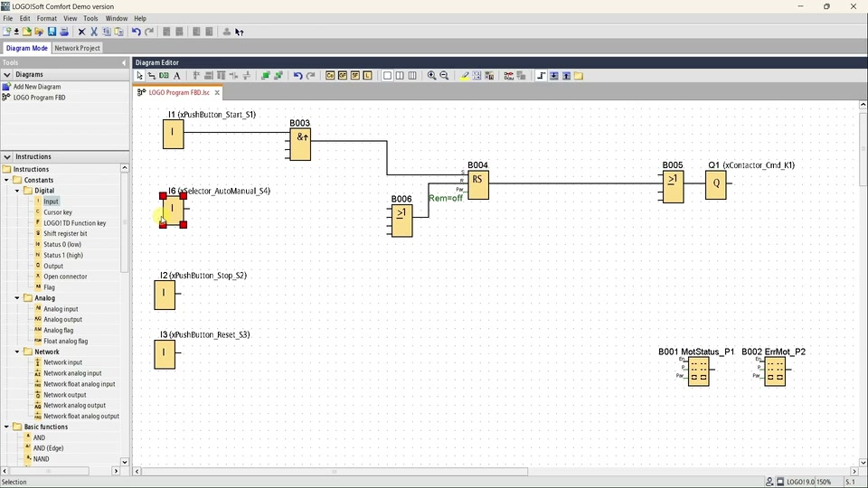Open LOGO Program FBD in diagrams list

(x=39, y=98)
